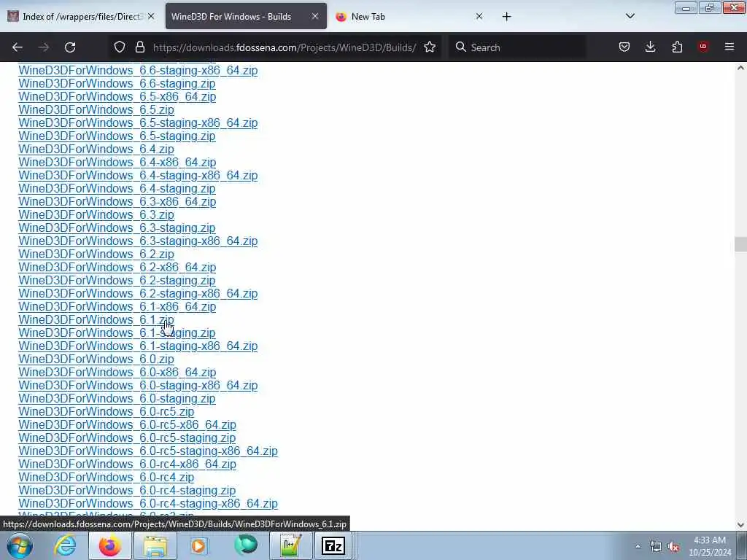This screenshot has height=560, width=747.
Task: Download WineD3DForWindows_6.0-rc5.zip
Action: click(107, 412)
